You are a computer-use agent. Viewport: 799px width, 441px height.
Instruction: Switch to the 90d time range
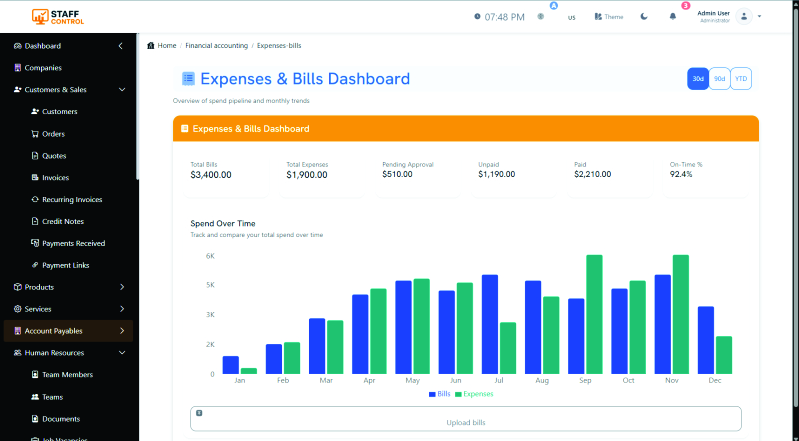point(719,79)
